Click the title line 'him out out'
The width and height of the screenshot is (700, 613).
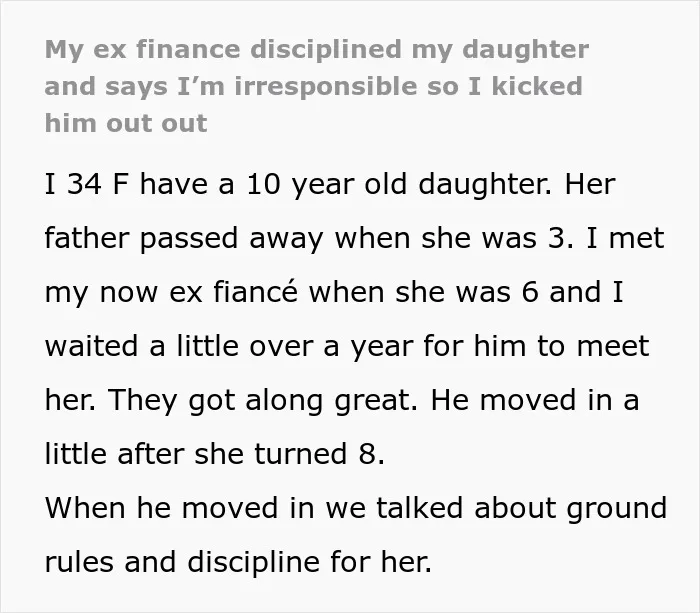[126, 123]
